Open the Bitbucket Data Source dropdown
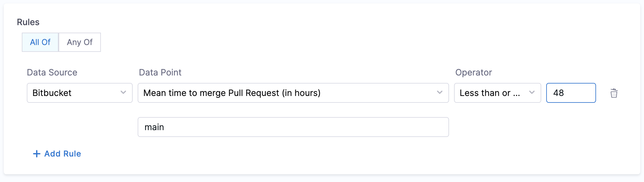The width and height of the screenshot is (644, 182). 80,93
